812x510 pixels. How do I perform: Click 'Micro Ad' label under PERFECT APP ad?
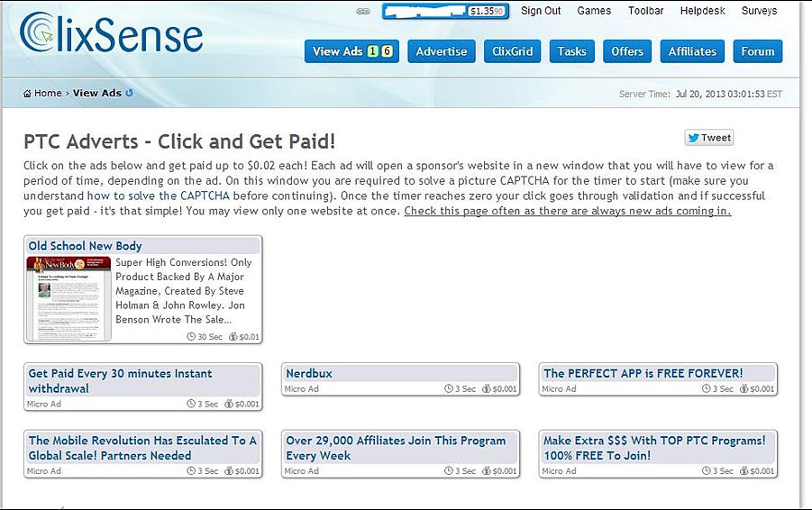(x=560, y=389)
